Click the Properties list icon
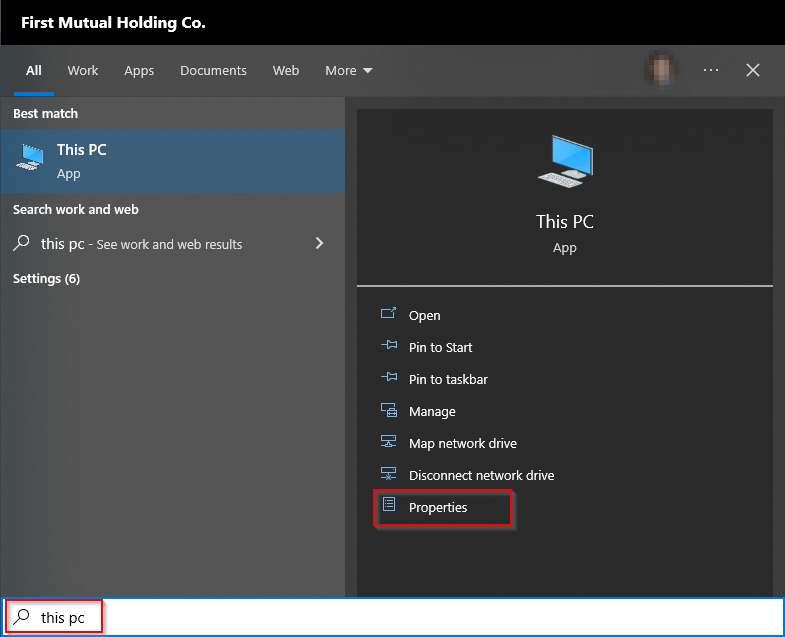The image size is (785, 637). [x=389, y=504]
